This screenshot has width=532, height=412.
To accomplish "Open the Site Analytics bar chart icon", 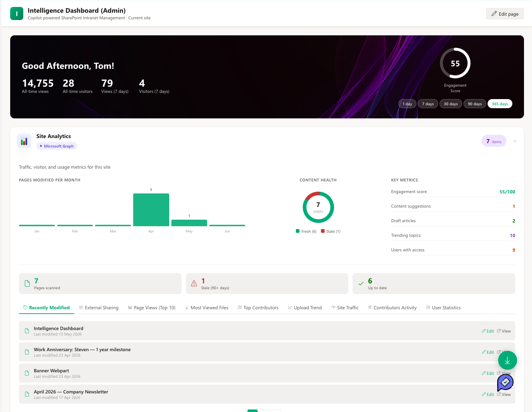I will coord(24,141).
